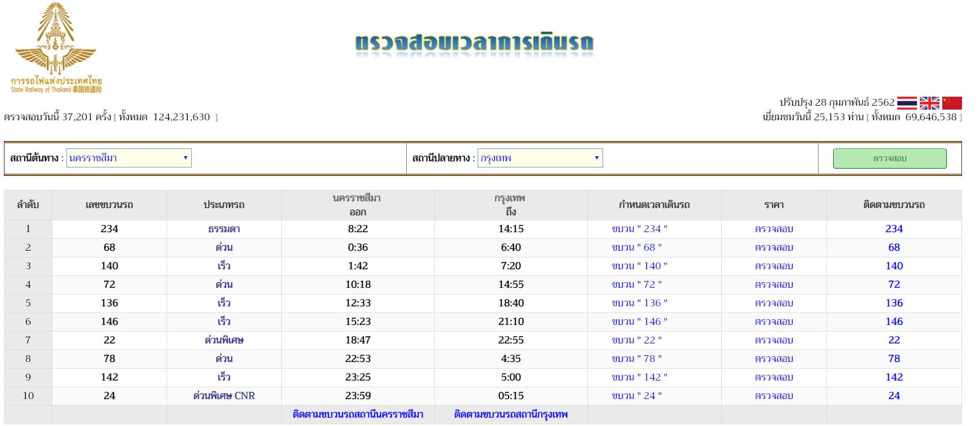Screen dimensions: 980x426
Task: Switch to Chinese via the China flag
Action: [x=952, y=103]
